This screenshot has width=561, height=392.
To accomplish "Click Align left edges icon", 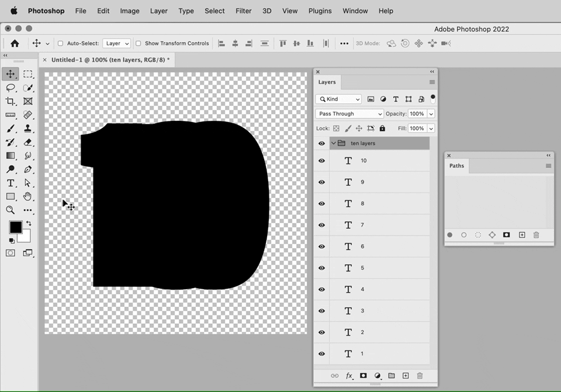I will coord(221,43).
